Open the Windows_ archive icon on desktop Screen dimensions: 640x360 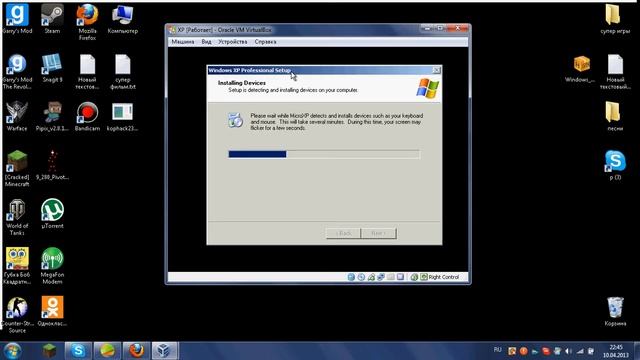pos(580,68)
